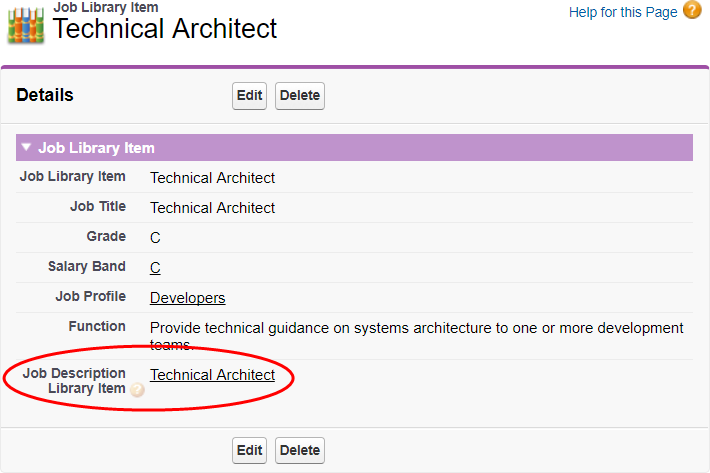Select the Grade field value C
The image size is (710, 473).
click(155, 238)
